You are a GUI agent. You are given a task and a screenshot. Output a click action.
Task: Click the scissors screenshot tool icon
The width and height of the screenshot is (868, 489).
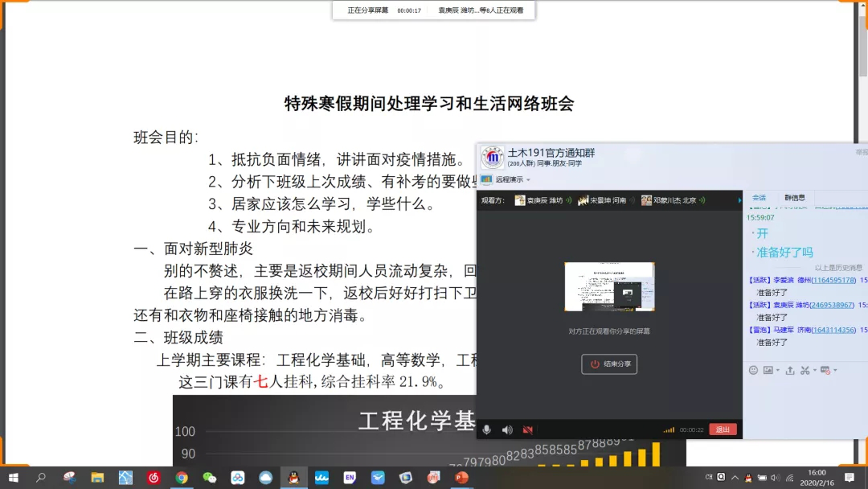[805, 370]
